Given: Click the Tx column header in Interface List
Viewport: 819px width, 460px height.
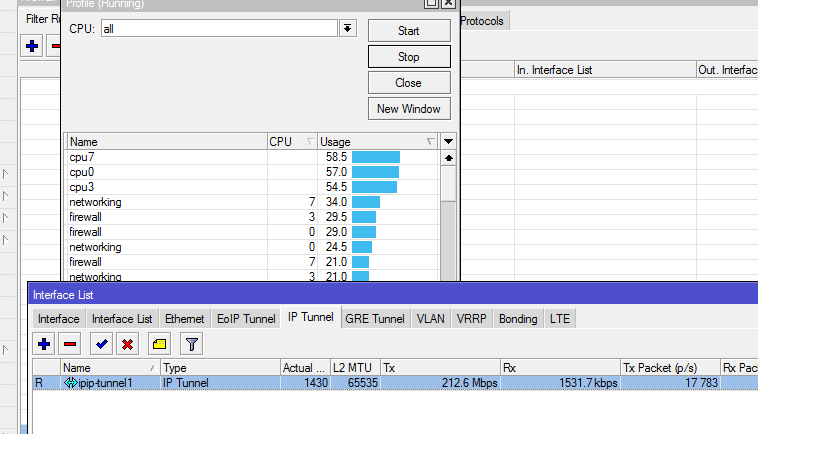Looking at the screenshot, I should pyautogui.click(x=440, y=368).
